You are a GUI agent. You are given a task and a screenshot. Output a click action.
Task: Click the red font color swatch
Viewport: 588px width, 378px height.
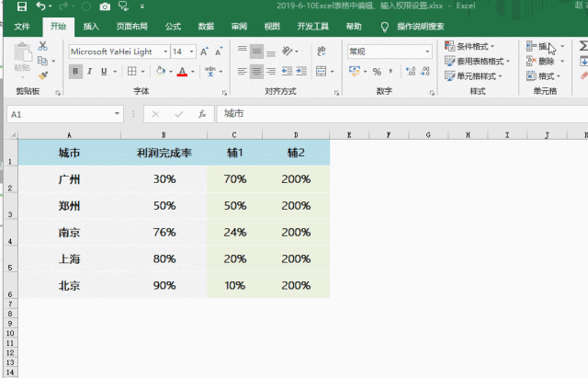tap(183, 71)
